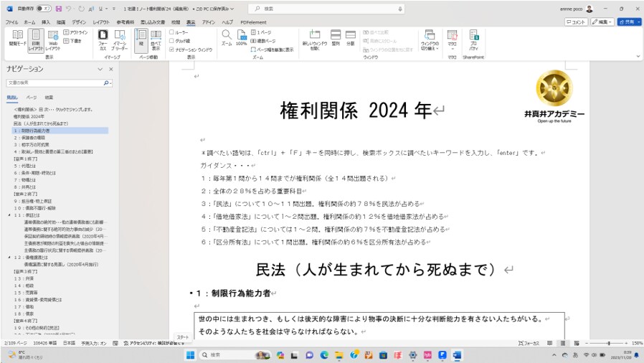Close the Navigation pane
644x363 pixels.
(x=111, y=70)
